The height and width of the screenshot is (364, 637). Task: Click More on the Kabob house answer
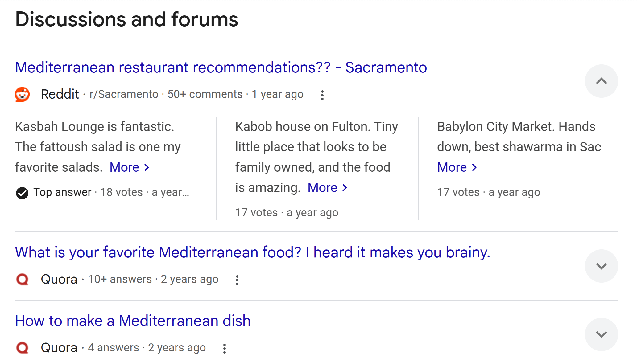(323, 187)
